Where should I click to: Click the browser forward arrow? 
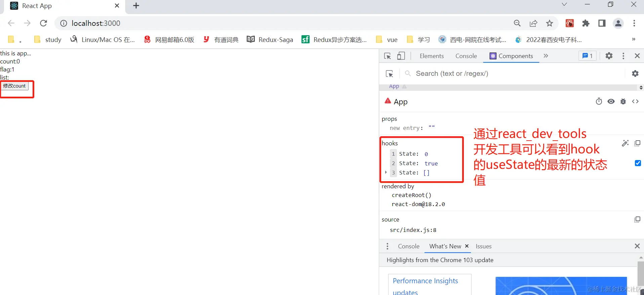pos(27,23)
